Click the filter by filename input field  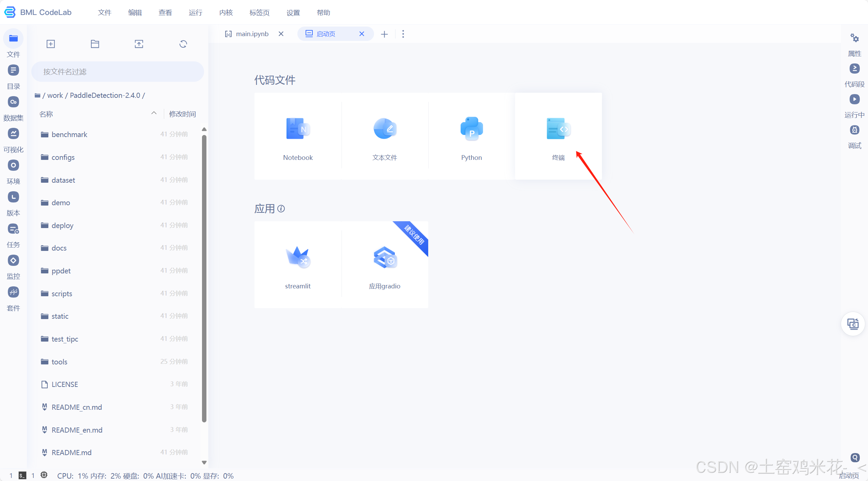point(118,72)
